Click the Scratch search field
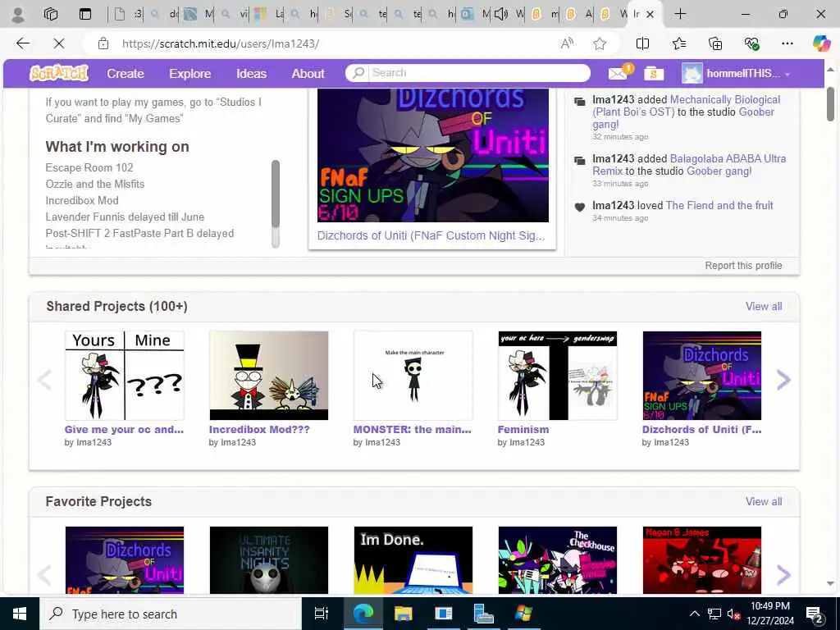This screenshot has height=630, width=840. 478,73
